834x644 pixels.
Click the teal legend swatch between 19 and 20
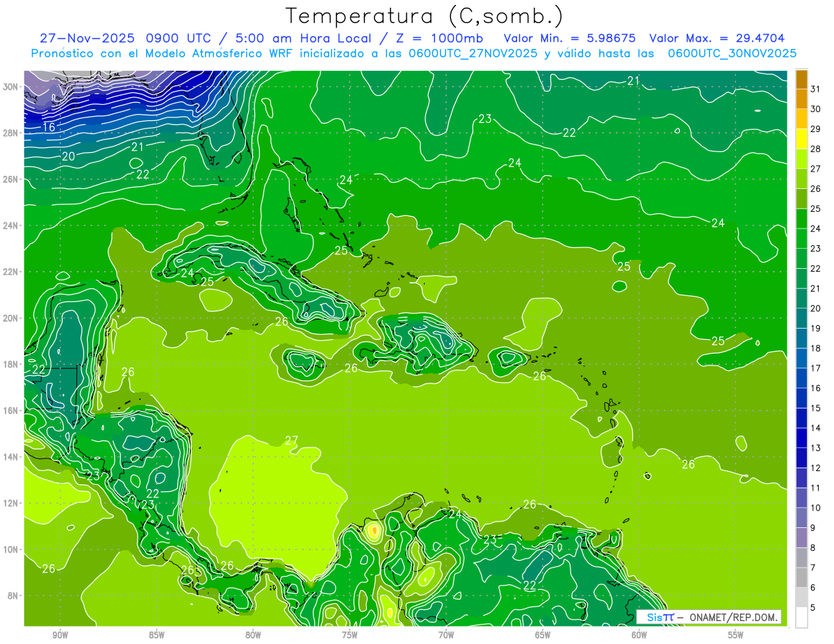pyautogui.click(x=801, y=319)
